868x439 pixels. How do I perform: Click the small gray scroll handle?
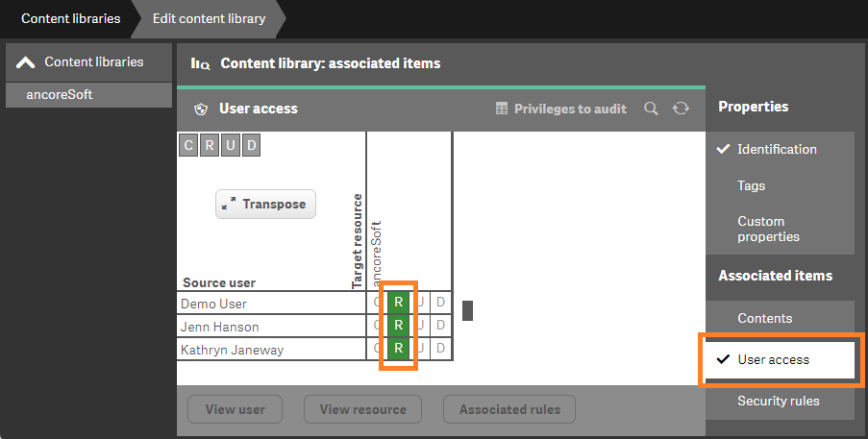468,310
